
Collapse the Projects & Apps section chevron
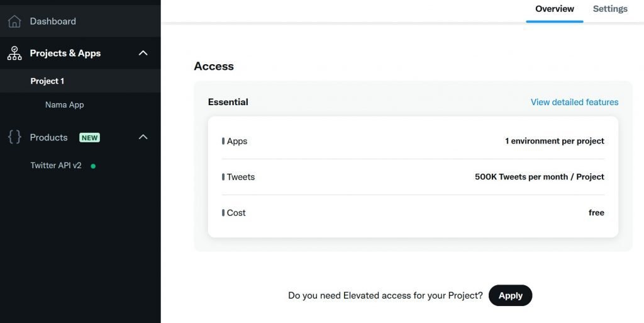point(143,54)
